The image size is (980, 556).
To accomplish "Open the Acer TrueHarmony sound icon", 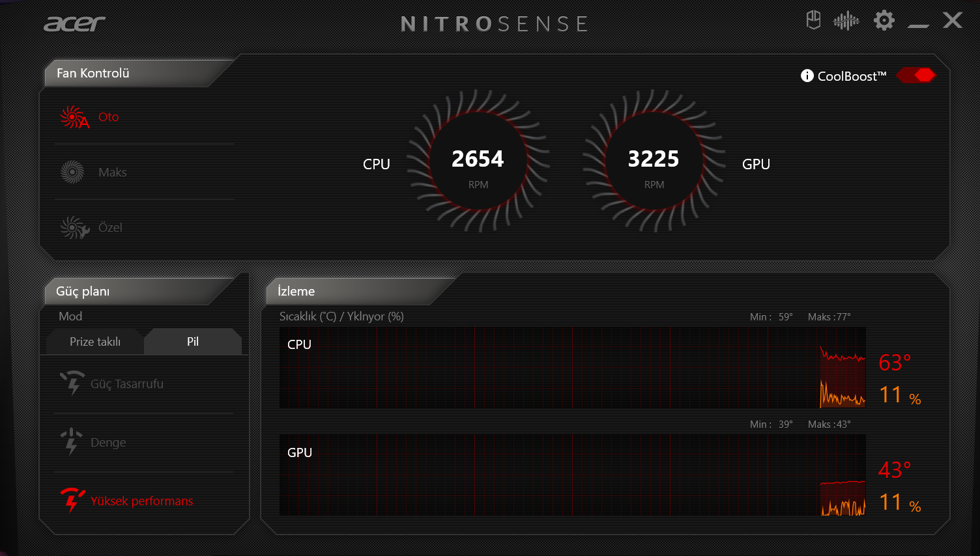I will (x=846, y=21).
